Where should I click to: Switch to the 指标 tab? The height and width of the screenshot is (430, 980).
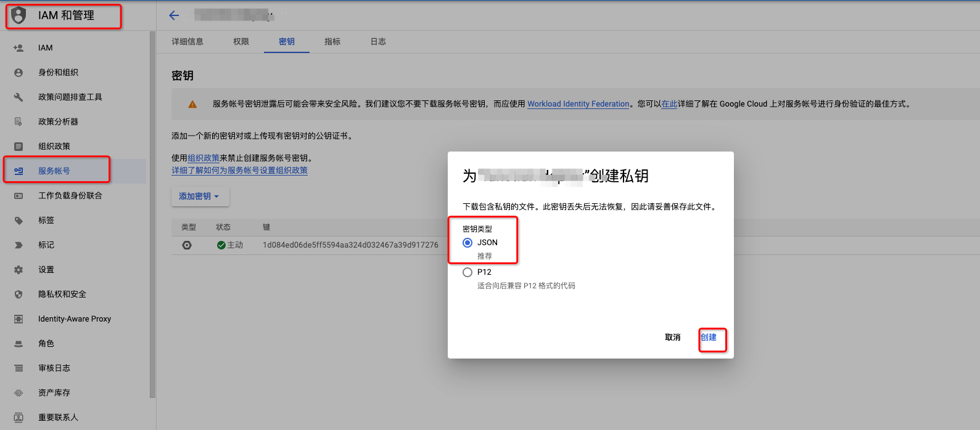332,41
